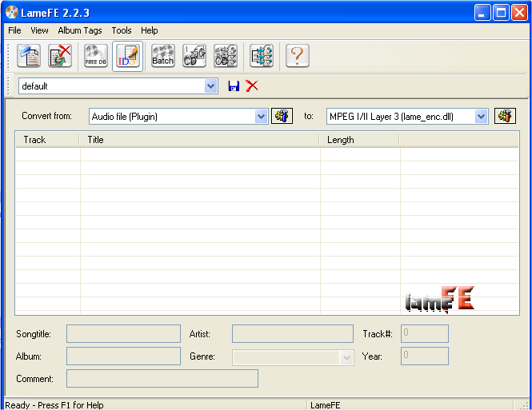The width and height of the screenshot is (532, 410).
Task: Configure the input plugin gear button
Action: tap(282, 116)
